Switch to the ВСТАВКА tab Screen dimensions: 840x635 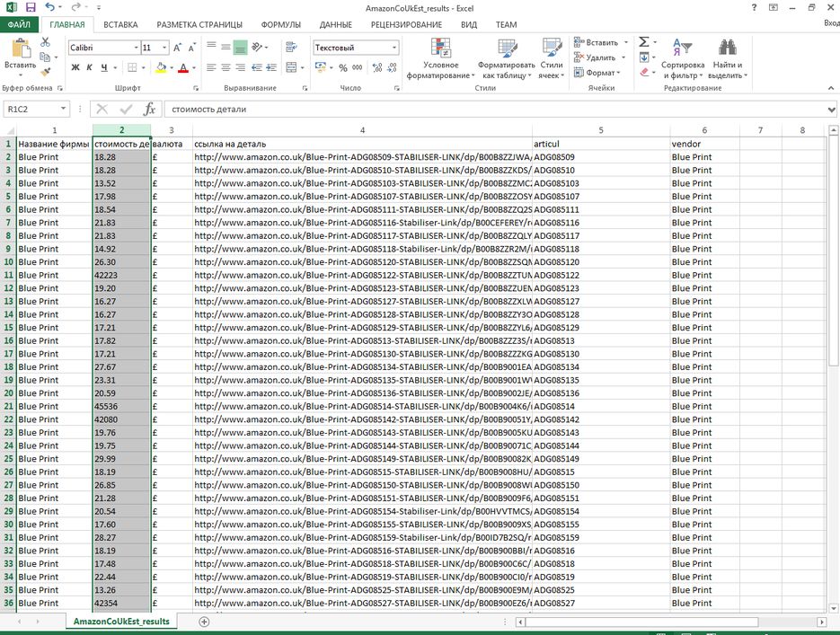pyautogui.click(x=120, y=24)
